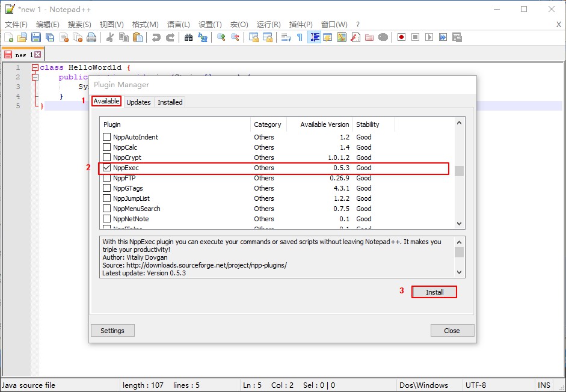Open the 文件(F) menu
566x392 pixels.
[x=16, y=24]
